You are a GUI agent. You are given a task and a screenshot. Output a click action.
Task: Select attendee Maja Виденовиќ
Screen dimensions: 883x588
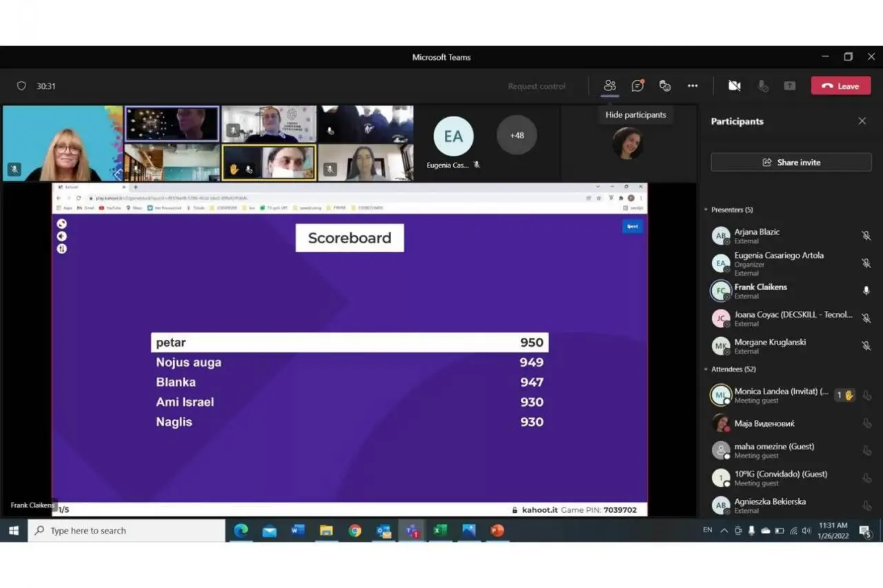tap(791, 423)
